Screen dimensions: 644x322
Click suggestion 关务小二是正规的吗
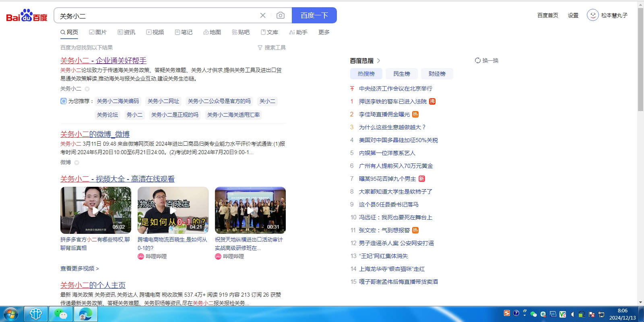175,115
